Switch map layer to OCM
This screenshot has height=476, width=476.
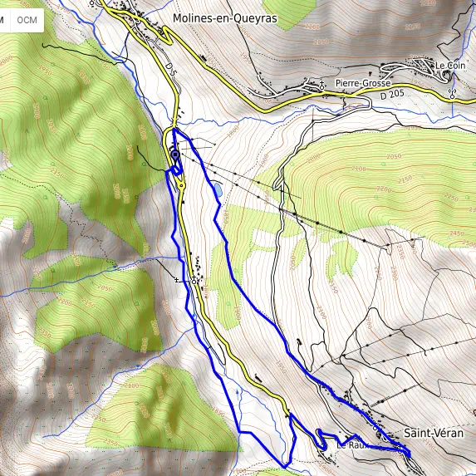coord(27,20)
